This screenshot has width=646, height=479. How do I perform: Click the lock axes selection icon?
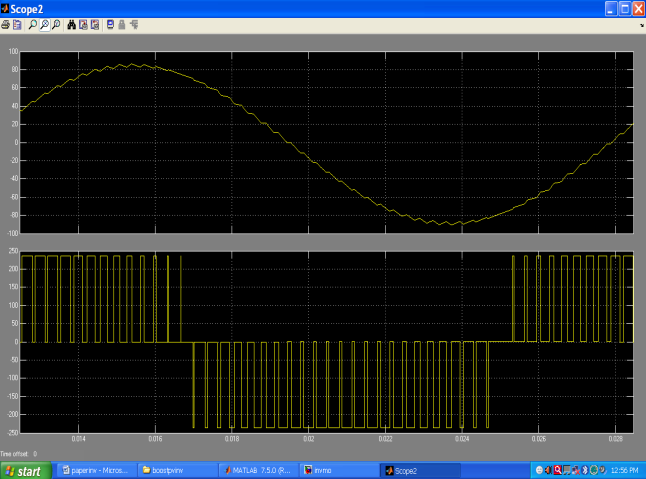[x=121, y=24]
